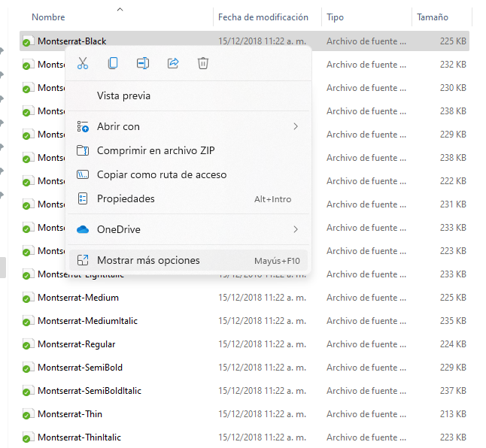
Task: Click the ZIP folder icon
Action: 83,150
